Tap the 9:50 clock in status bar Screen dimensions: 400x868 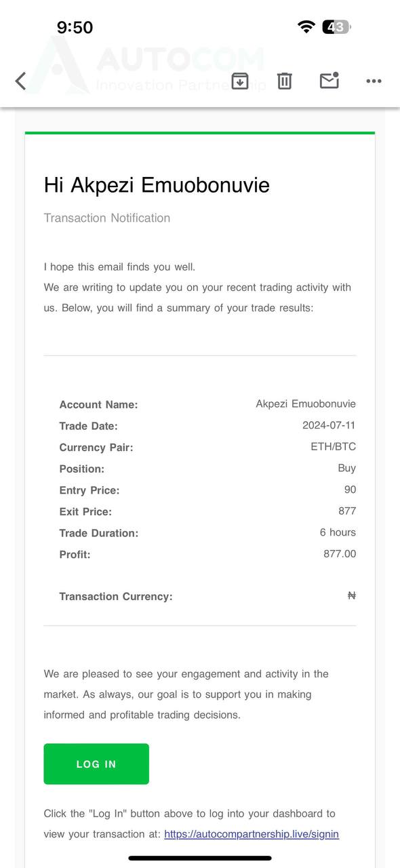[75, 27]
